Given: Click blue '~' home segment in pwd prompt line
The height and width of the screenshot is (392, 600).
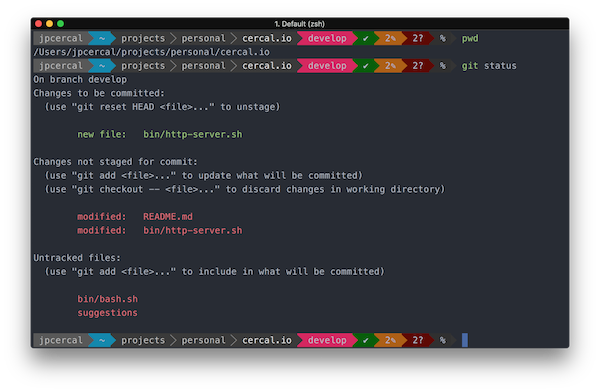Looking at the screenshot, I should [102, 38].
